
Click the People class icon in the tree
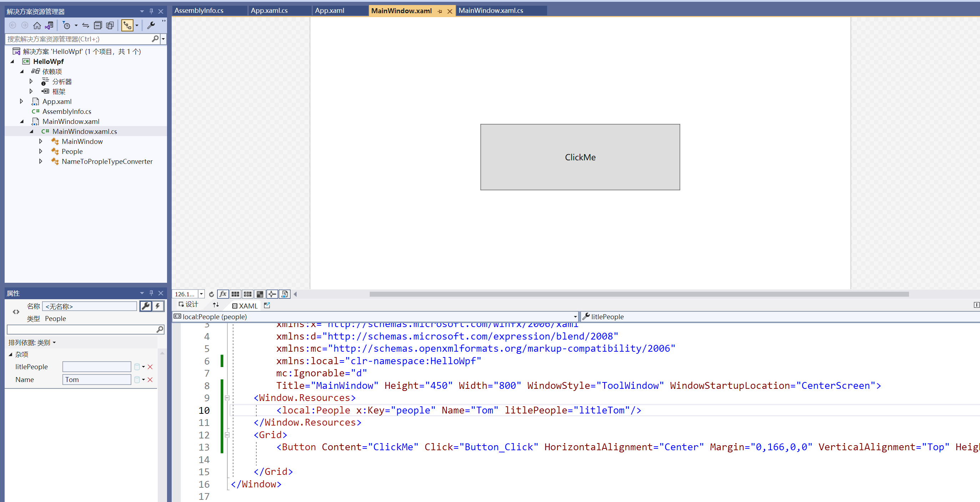coord(55,151)
